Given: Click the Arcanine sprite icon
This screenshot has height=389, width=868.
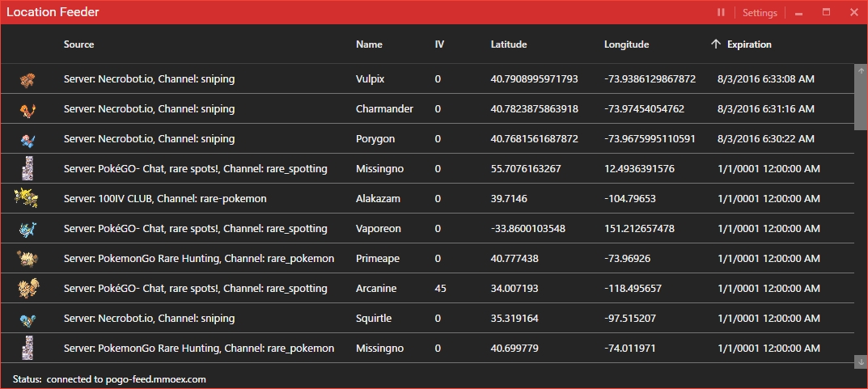Looking at the screenshot, I should (27, 288).
